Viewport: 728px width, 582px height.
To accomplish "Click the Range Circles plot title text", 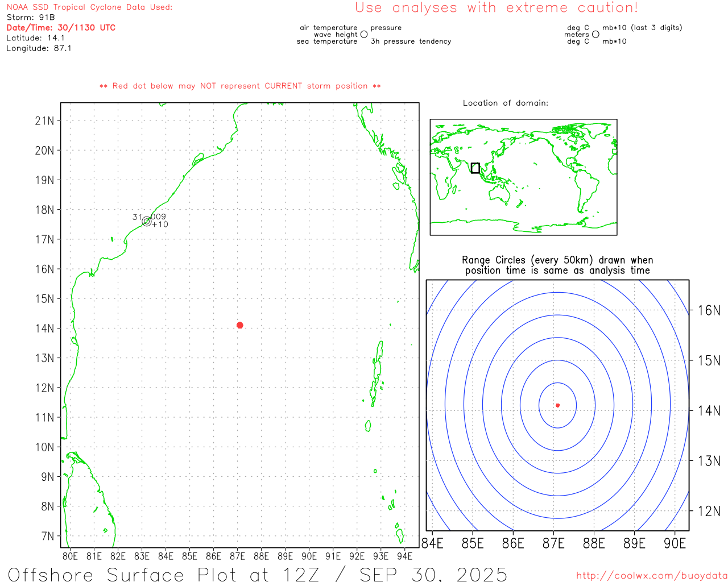I will (557, 265).
